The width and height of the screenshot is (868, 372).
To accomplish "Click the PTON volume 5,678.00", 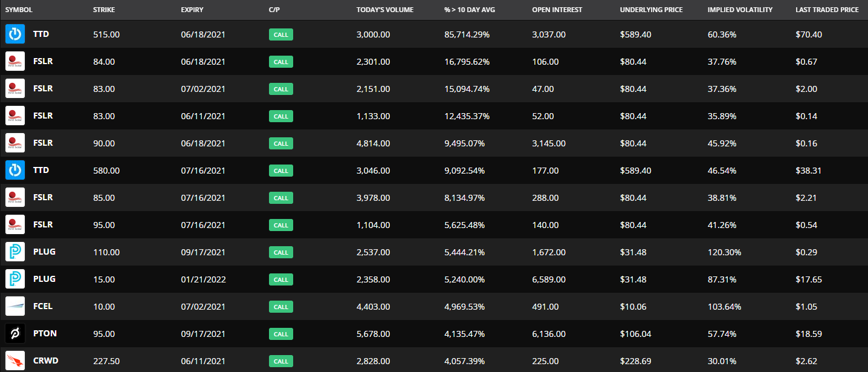I will [374, 334].
